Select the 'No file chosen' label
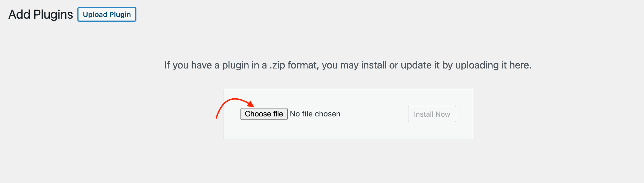Screen dimensions: 644x183 tap(315, 114)
